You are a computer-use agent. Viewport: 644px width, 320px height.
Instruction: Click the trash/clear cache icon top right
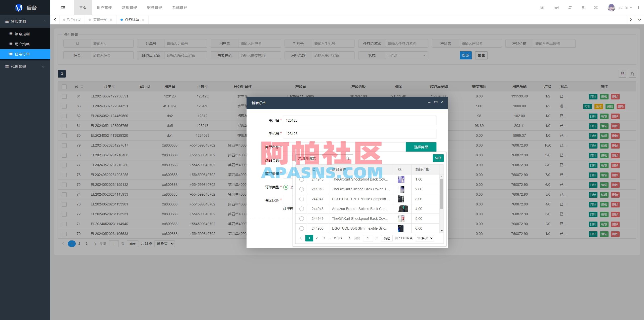pos(583,8)
